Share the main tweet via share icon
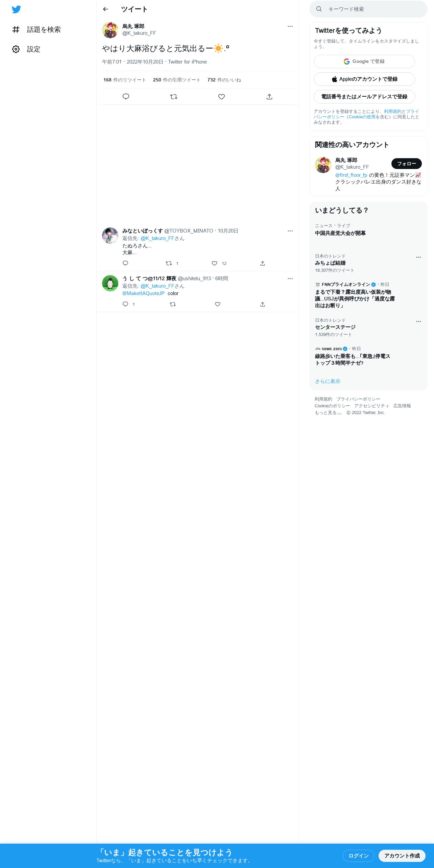Screen dimensions: 434x868 tap(269, 97)
